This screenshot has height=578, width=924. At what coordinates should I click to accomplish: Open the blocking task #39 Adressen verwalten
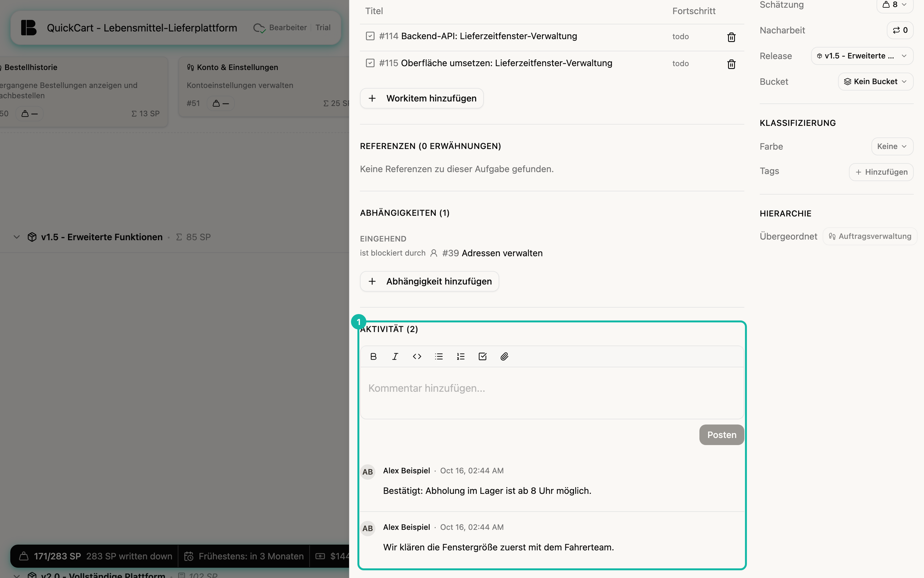tap(492, 253)
